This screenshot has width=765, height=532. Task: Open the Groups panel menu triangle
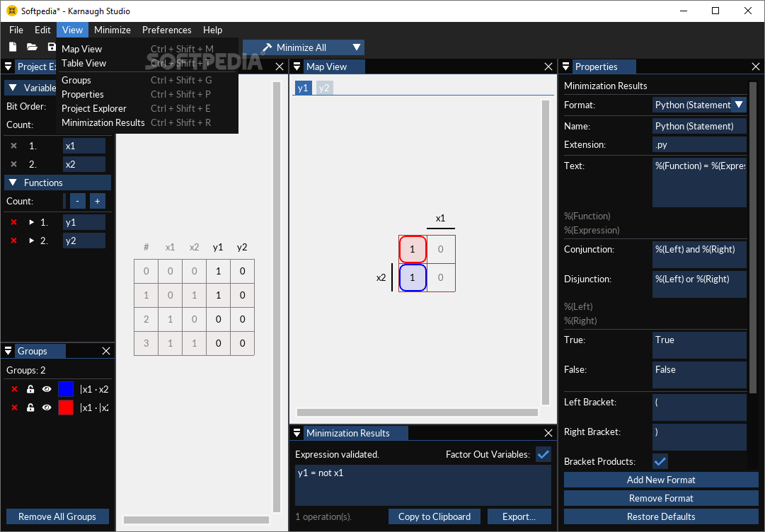pyautogui.click(x=8, y=351)
